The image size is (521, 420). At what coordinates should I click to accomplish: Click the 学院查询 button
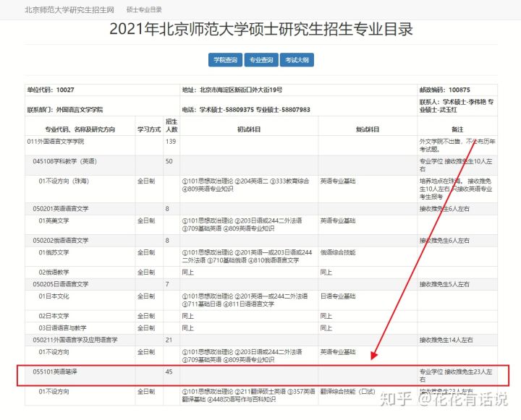click(225, 60)
